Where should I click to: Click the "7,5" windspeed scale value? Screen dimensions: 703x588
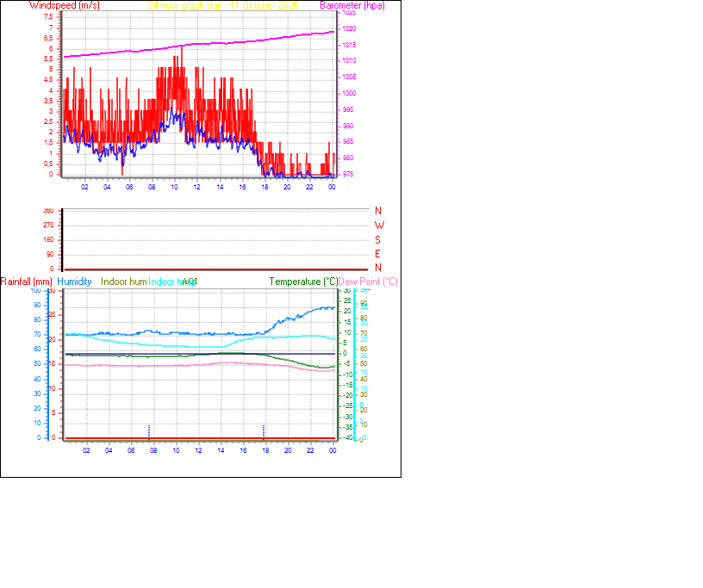click(x=48, y=16)
